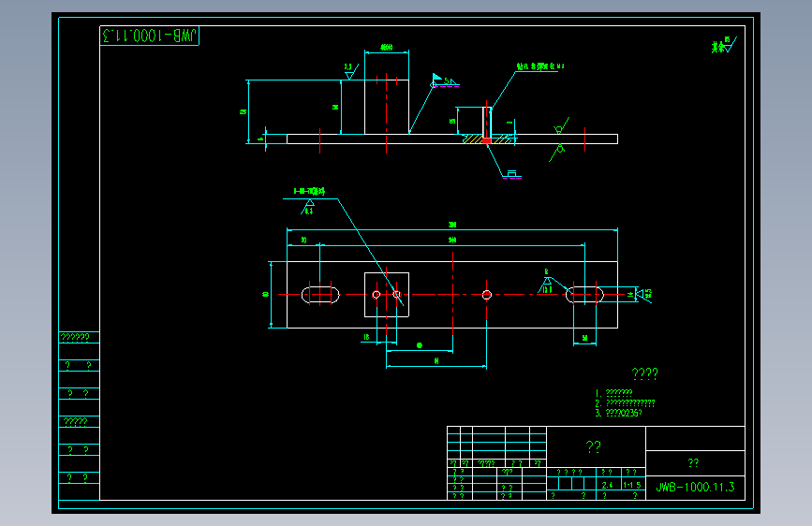Viewport: 812px width, 526px height.
Task: Pick the left slotted hole in plan view
Action: (320, 295)
